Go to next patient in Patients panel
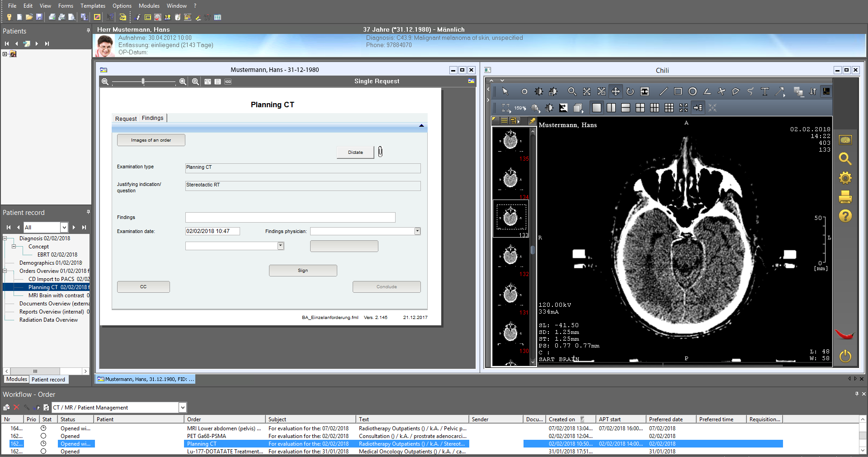Screen dimensions: 868x457 [x=37, y=44]
